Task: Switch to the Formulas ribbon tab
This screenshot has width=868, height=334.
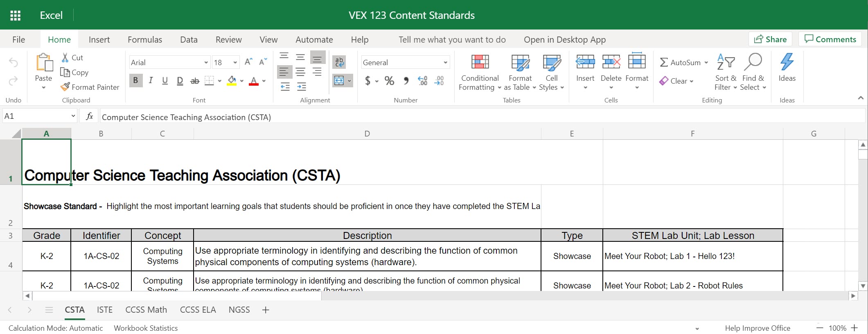Action: tap(144, 40)
